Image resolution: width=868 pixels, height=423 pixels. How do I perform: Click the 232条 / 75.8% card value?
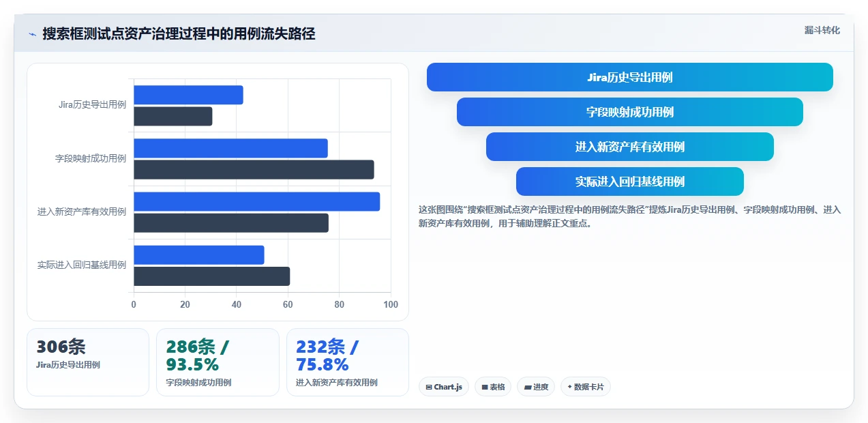click(x=328, y=355)
